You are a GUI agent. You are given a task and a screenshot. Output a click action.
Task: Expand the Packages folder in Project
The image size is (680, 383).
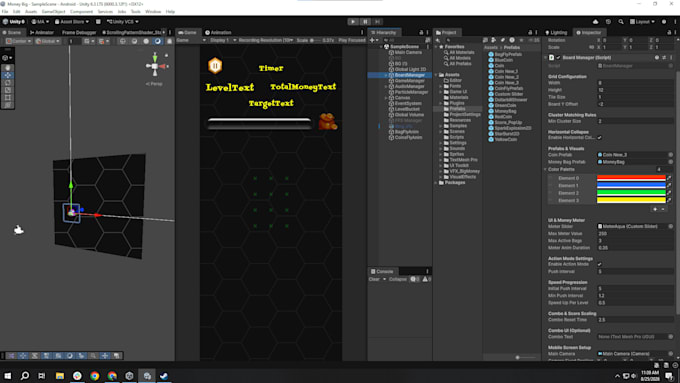(436, 183)
